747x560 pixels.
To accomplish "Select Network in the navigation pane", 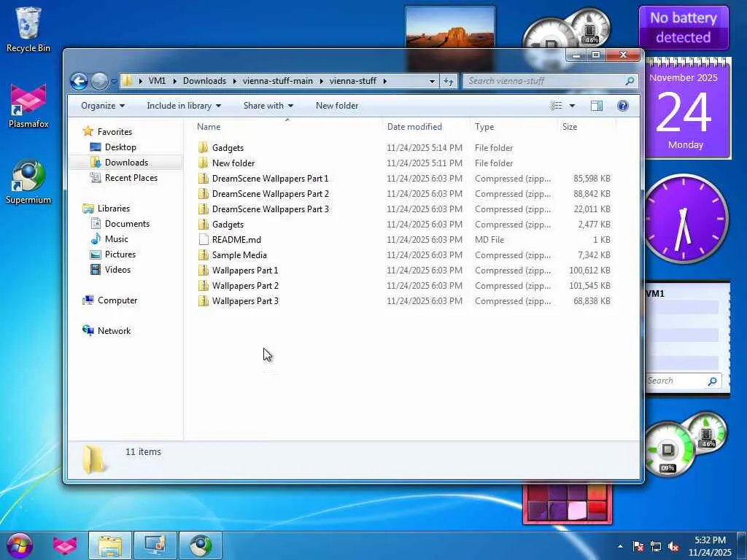I will [114, 331].
